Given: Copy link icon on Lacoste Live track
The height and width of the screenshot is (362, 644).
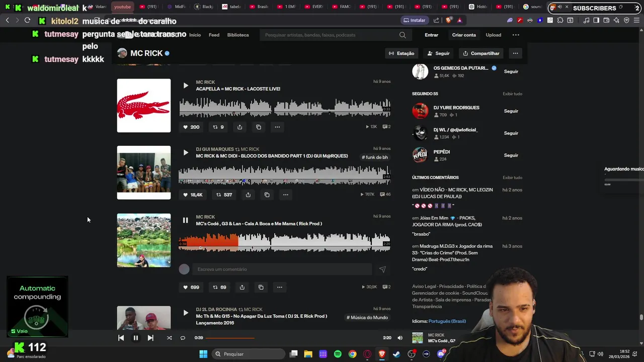Looking at the screenshot, I should (259, 127).
